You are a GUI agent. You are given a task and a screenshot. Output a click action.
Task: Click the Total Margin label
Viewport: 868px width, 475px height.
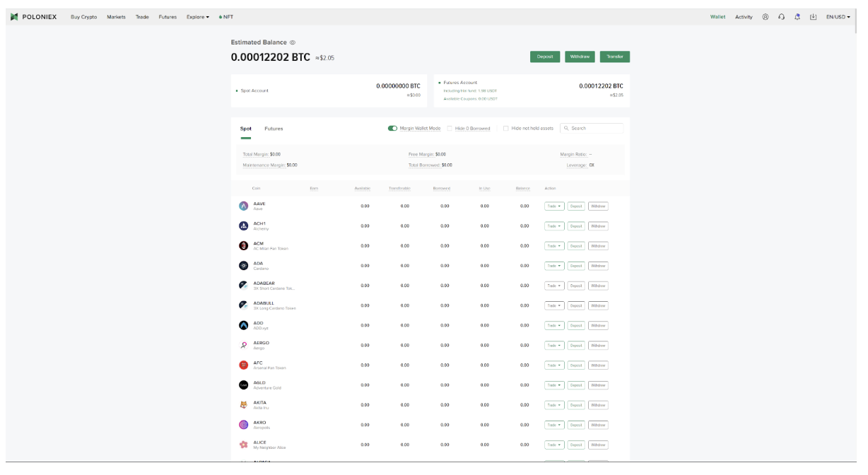pyautogui.click(x=255, y=154)
